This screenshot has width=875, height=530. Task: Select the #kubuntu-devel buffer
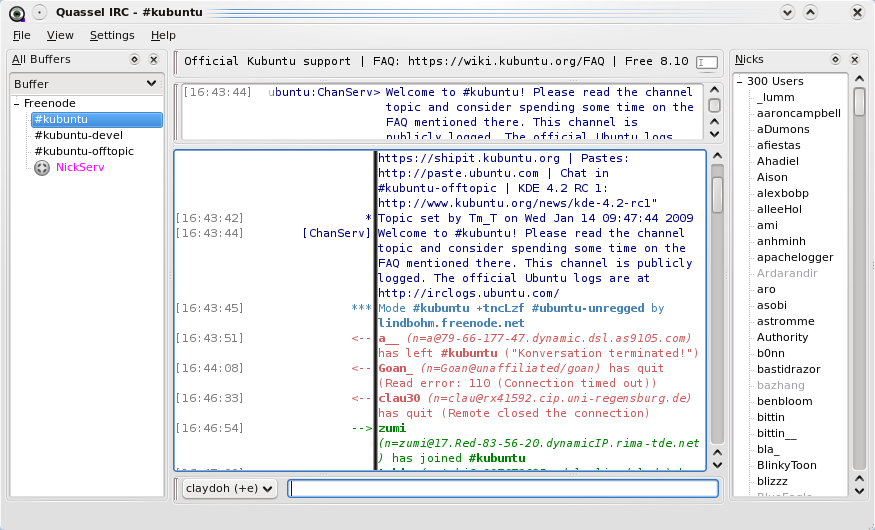[x=79, y=136]
